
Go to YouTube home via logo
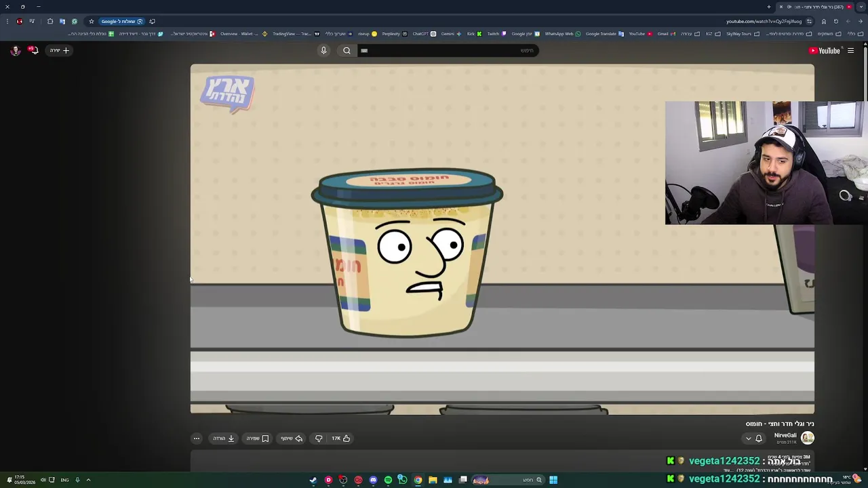pos(824,50)
